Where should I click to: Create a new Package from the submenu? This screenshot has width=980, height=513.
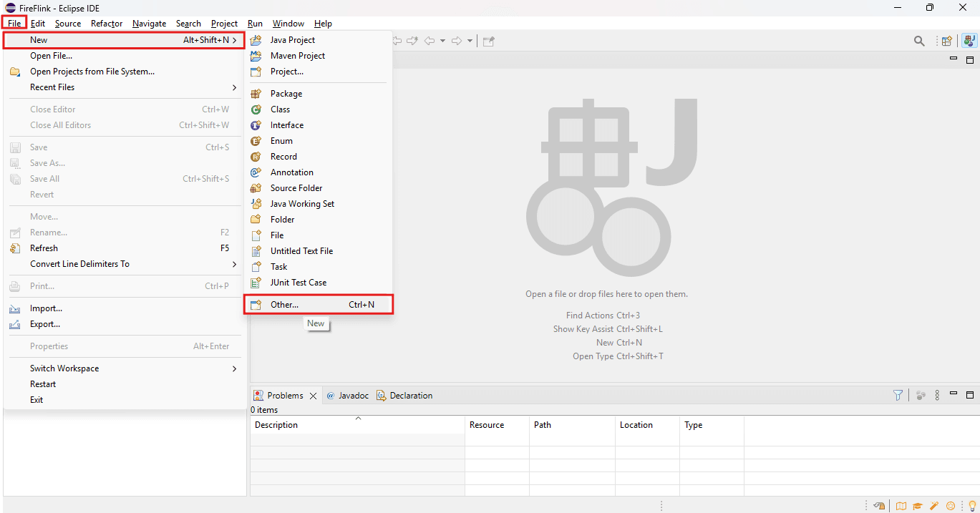coord(319,94)
